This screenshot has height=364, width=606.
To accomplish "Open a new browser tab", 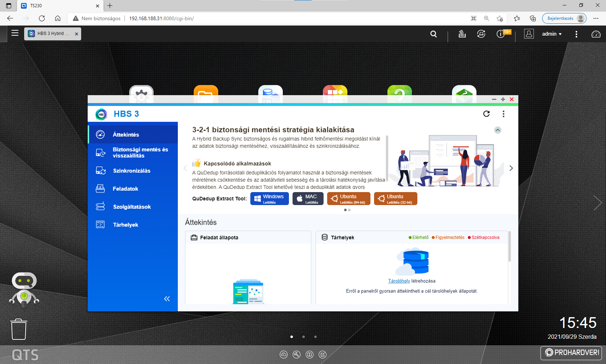I will [x=110, y=6].
